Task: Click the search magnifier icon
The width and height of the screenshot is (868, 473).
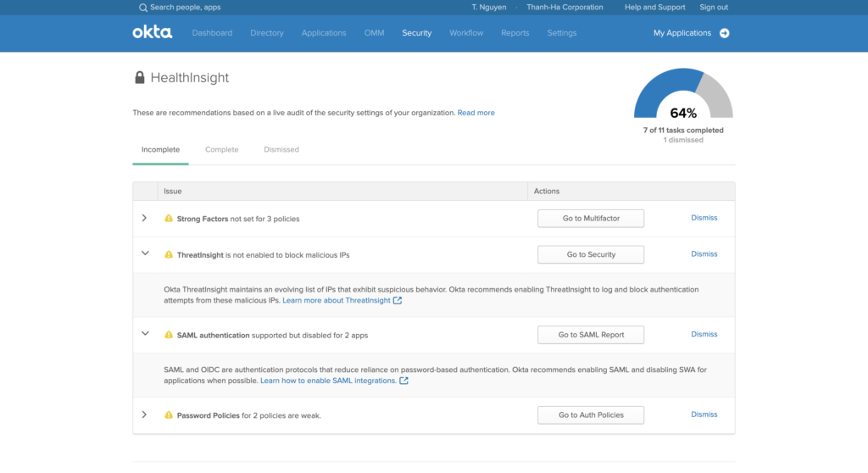Action: pyautogui.click(x=142, y=8)
